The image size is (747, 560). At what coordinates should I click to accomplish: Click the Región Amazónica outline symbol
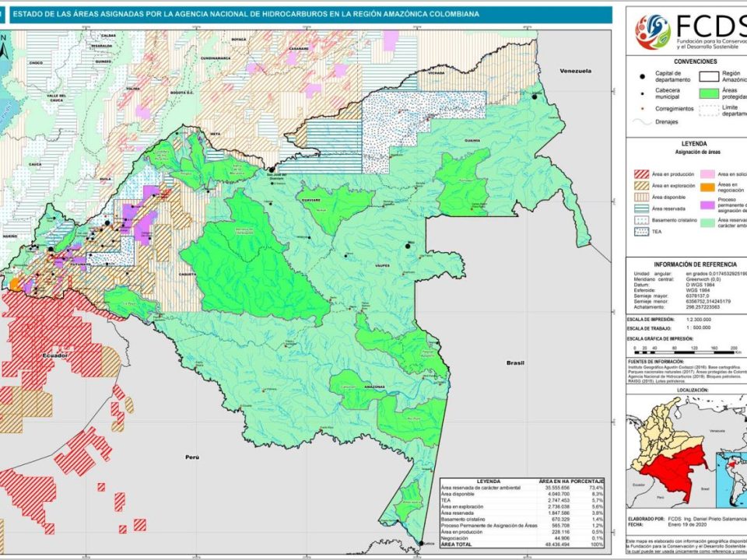tap(710, 76)
